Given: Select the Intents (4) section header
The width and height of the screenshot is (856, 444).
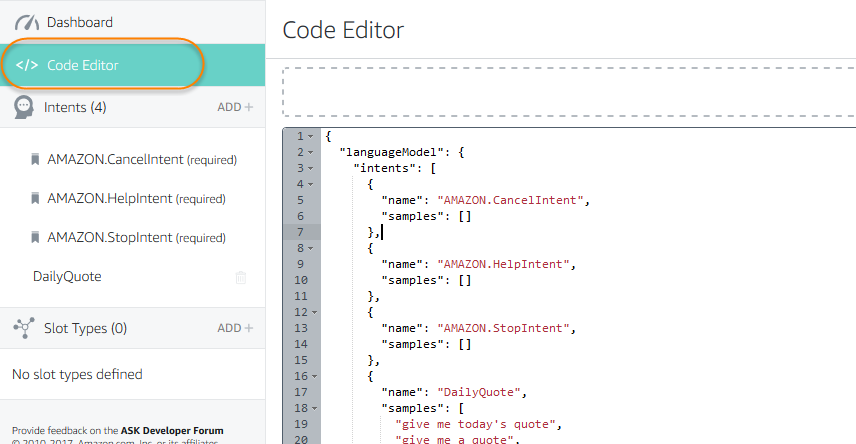Looking at the screenshot, I should [x=75, y=107].
